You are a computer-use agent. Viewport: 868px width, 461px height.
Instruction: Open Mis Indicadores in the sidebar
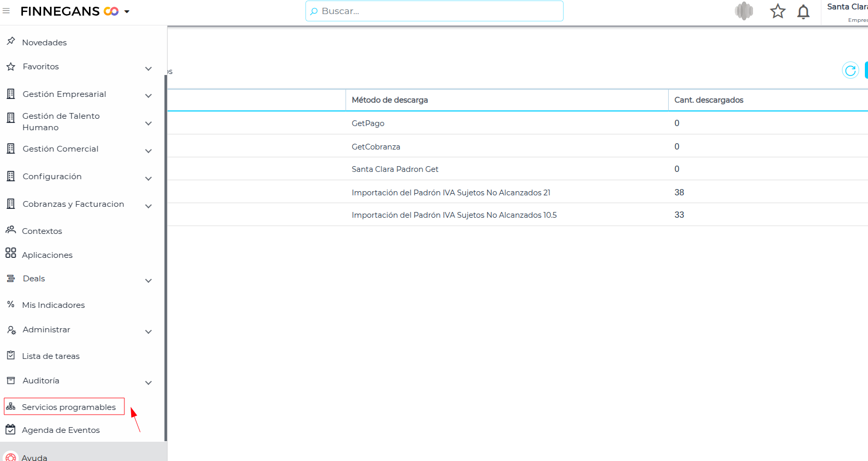tap(53, 305)
